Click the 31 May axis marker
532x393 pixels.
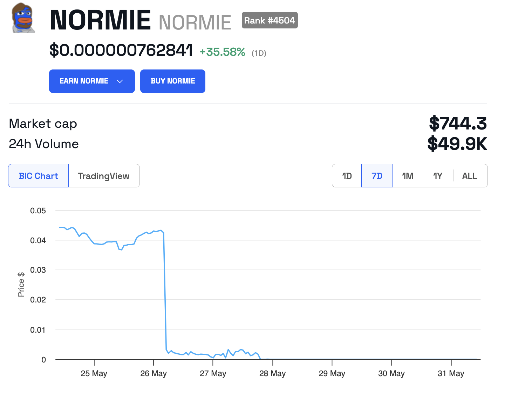(451, 373)
